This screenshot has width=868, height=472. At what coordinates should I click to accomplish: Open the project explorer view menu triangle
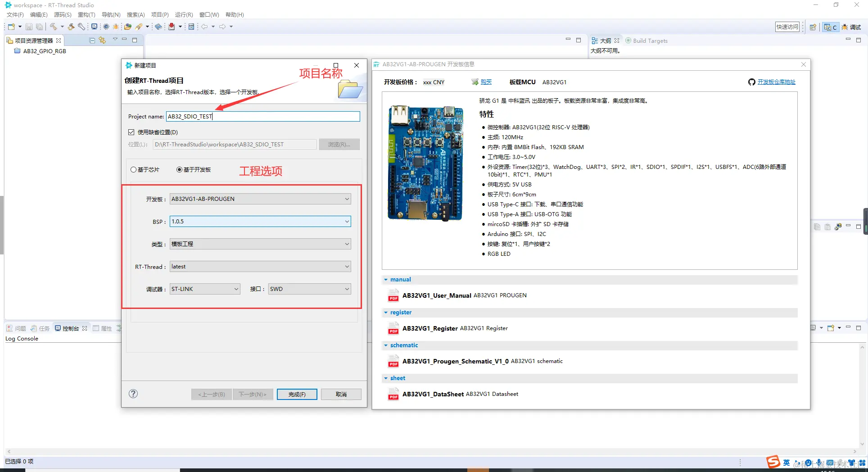(115, 40)
